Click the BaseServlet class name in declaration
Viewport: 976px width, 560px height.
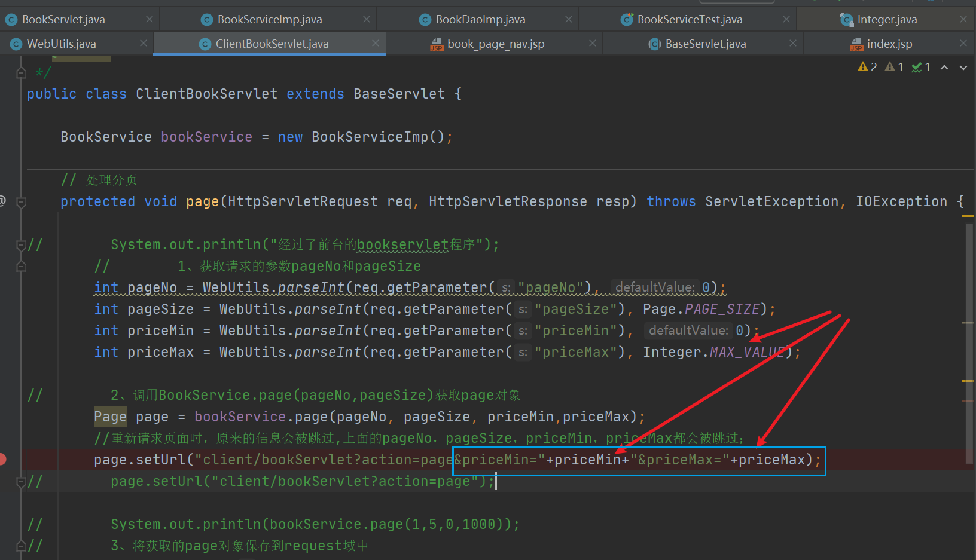tap(399, 94)
